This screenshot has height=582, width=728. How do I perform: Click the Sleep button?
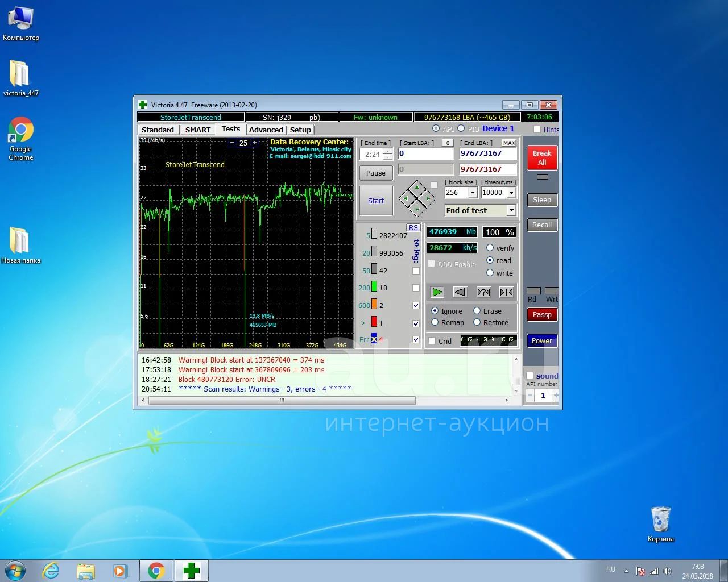(542, 199)
